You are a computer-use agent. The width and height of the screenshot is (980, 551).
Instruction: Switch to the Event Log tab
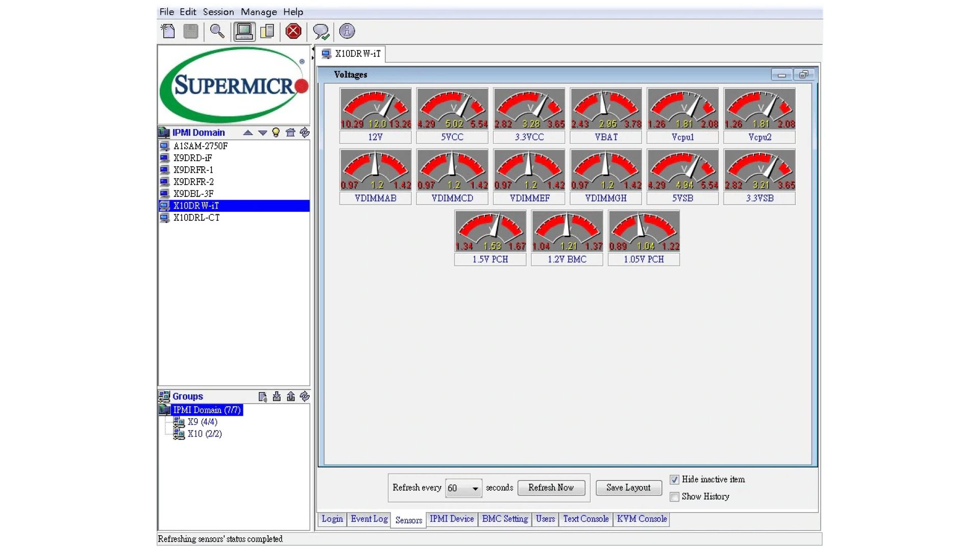coord(369,519)
